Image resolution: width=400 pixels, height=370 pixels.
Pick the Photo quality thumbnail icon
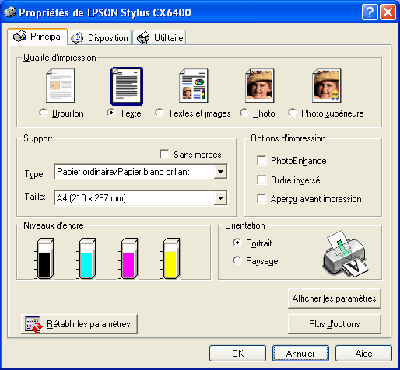tap(260, 86)
